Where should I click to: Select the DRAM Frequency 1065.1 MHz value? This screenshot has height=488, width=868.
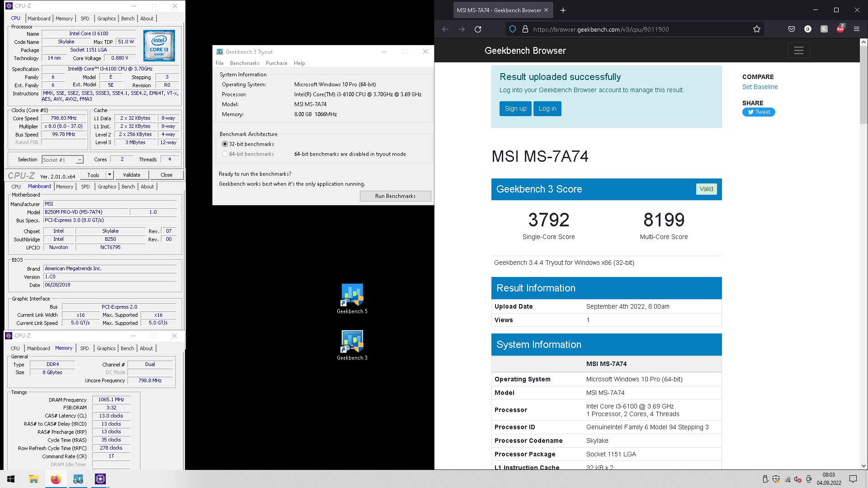pos(111,399)
